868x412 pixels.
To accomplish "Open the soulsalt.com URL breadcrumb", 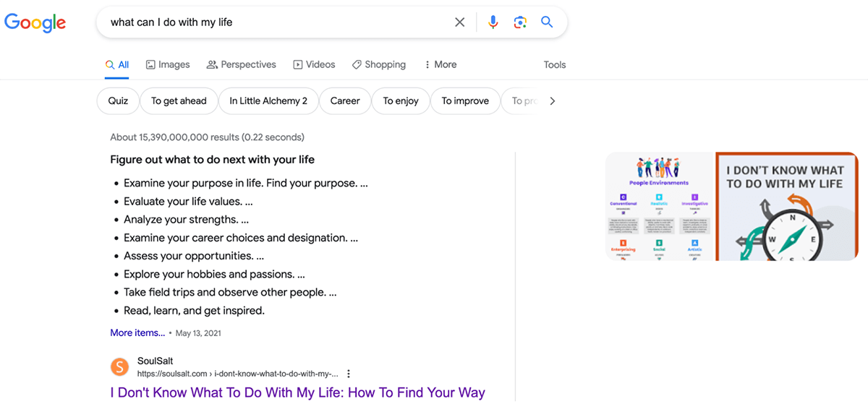I will 238,374.
